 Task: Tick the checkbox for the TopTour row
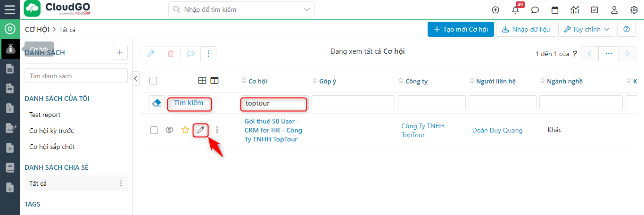coord(154,130)
